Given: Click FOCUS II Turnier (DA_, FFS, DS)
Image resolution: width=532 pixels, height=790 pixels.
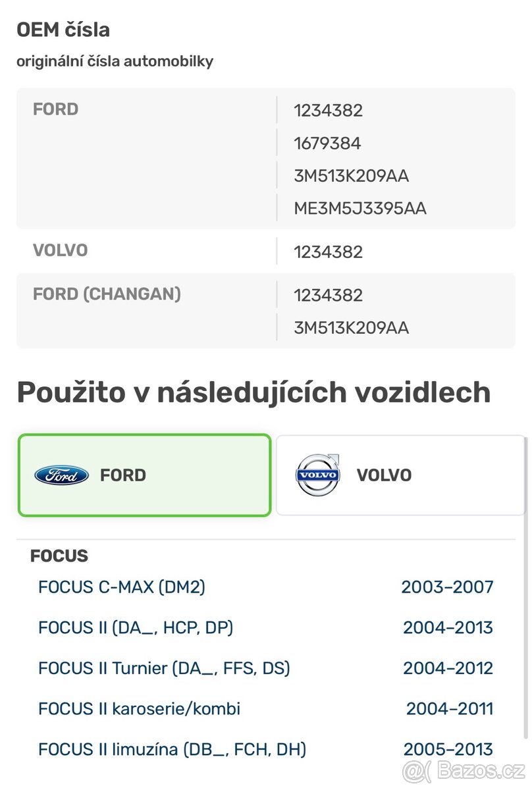Looking at the screenshot, I should coord(165,668).
